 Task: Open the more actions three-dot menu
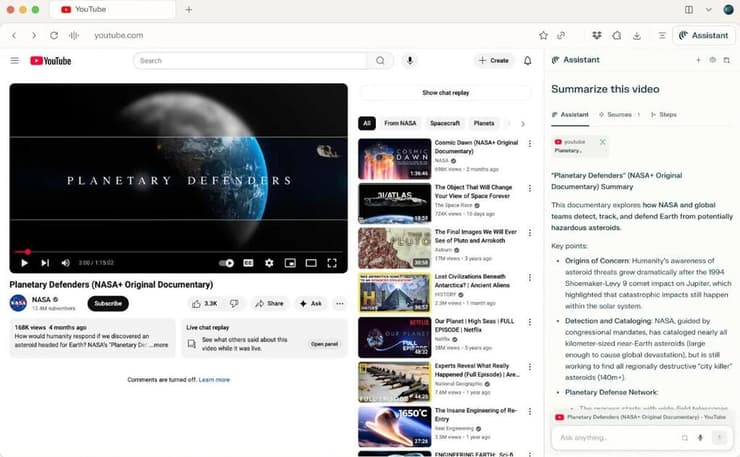point(340,303)
